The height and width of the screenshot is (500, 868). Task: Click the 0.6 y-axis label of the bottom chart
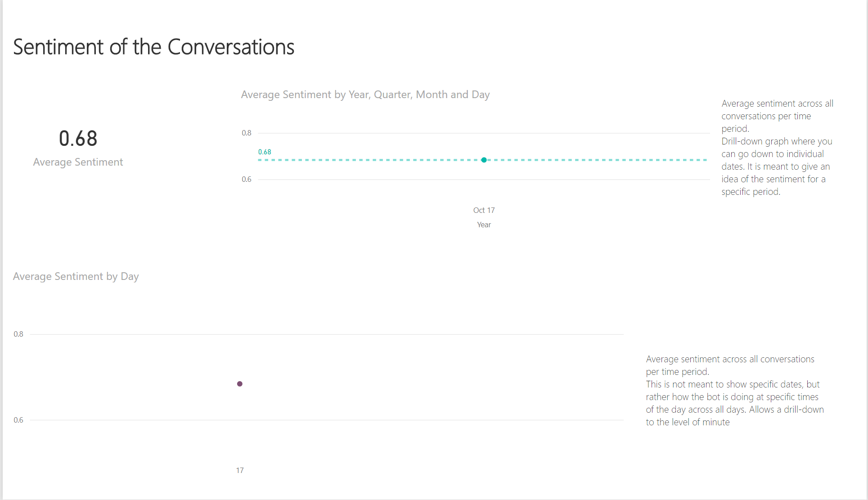(x=18, y=420)
